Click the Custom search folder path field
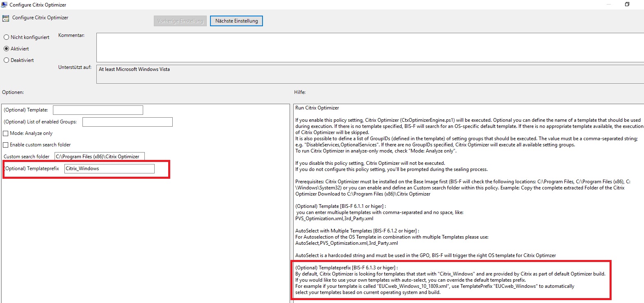 pyautogui.click(x=100, y=156)
